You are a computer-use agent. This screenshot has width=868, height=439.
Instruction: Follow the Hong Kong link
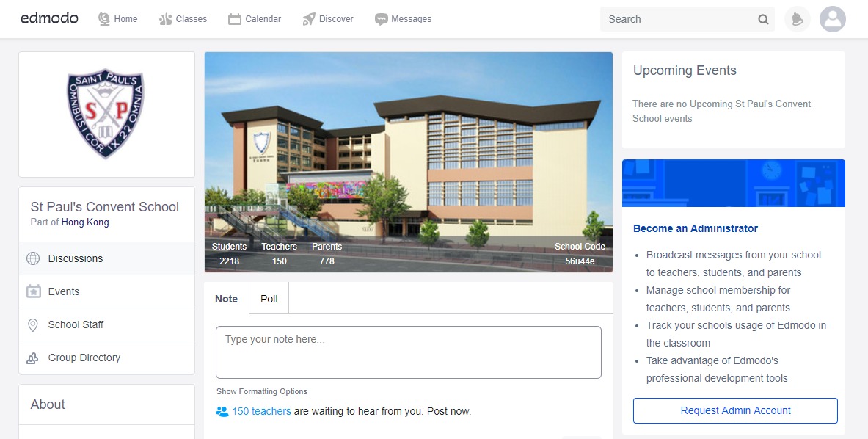point(85,222)
